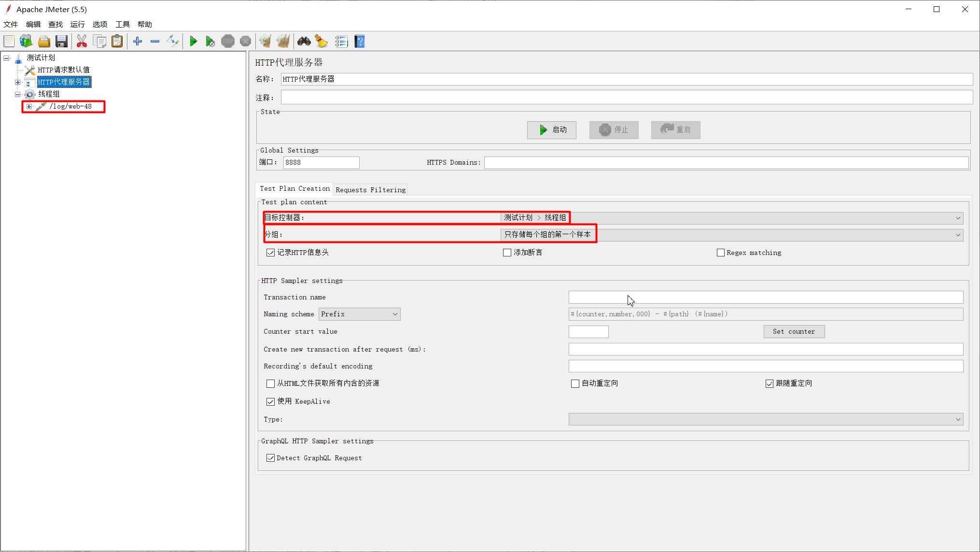Viewport: 980px width, 552px height.
Task: Enable the 添加断言 checkbox
Action: point(507,253)
